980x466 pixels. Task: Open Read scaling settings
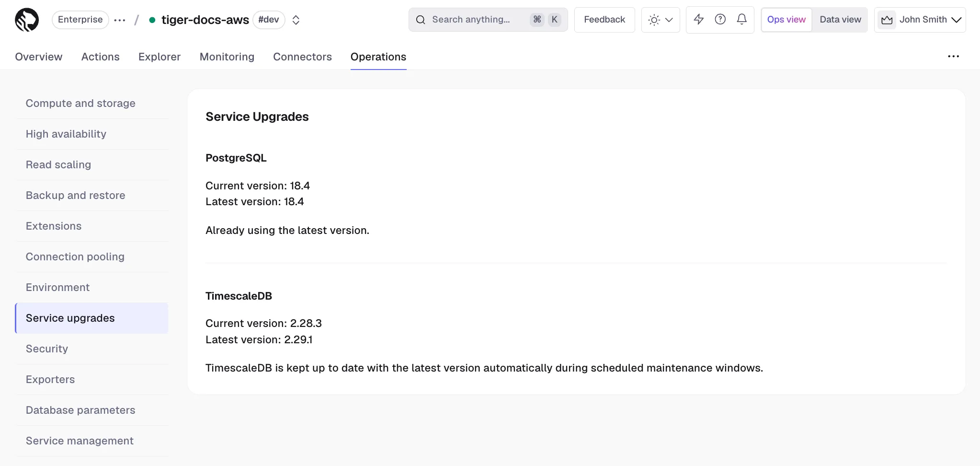pos(92,164)
